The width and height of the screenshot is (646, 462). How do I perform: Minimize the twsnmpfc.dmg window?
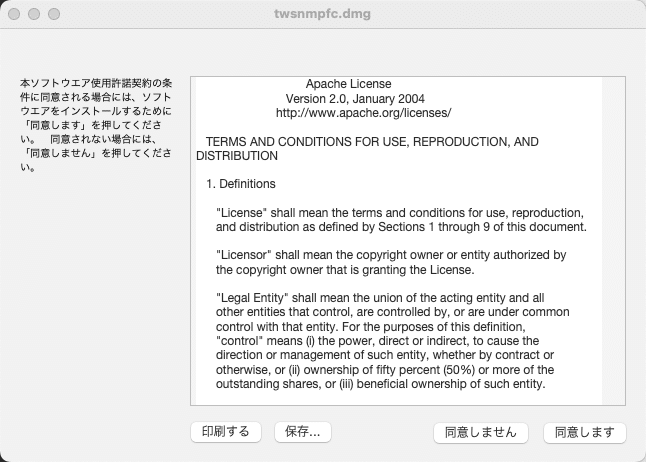[34, 14]
